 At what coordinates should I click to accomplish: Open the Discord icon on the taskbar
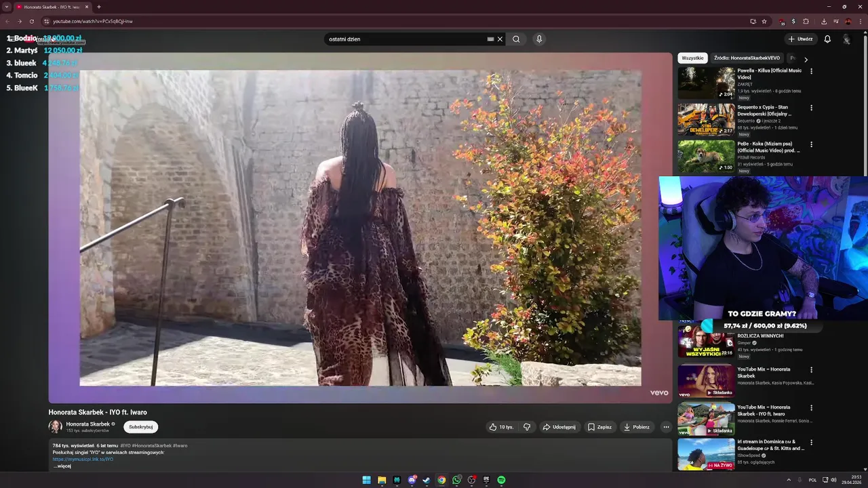click(x=412, y=480)
